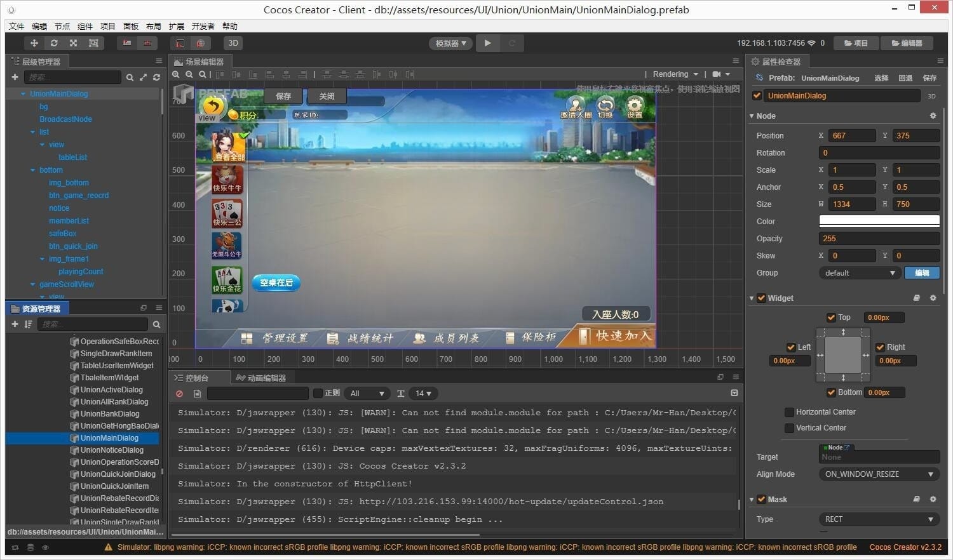This screenshot has width=953, height=560.
Task: Toggle the UnionMainDialog node active checkbox
Action: tap(757, 96)
